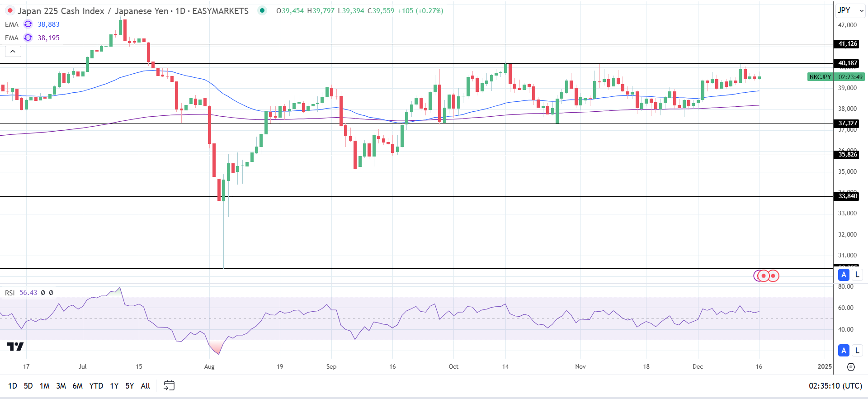Click the 02:23:49 countdown label
The image size is (868, 399).
pos(849,77)
